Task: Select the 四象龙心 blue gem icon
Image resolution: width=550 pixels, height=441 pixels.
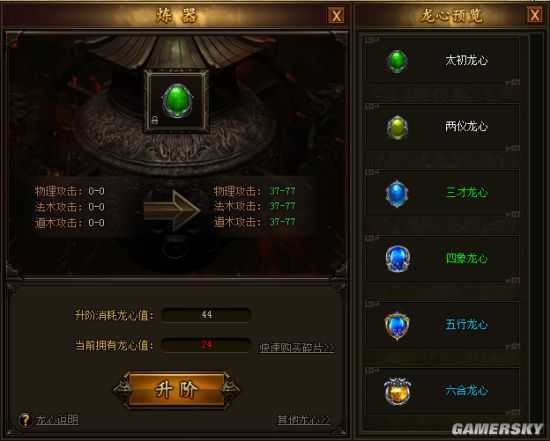Action: point(397,259)
